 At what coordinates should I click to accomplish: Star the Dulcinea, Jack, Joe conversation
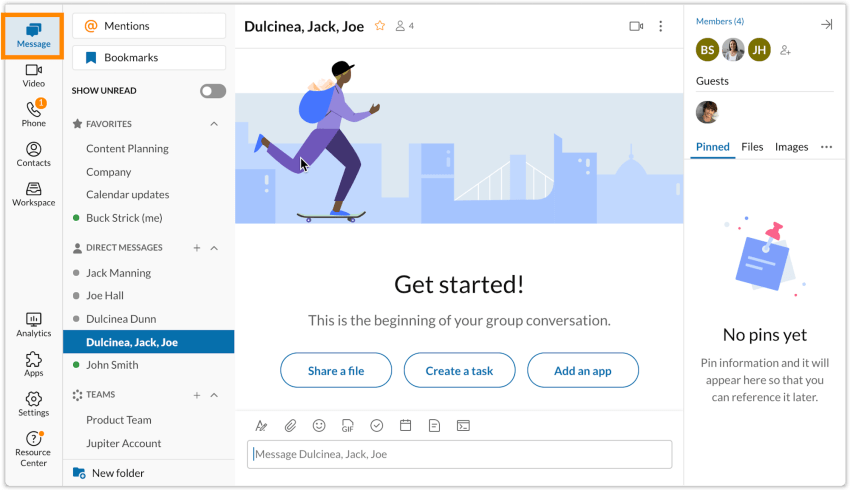click(x=380, y=25)
